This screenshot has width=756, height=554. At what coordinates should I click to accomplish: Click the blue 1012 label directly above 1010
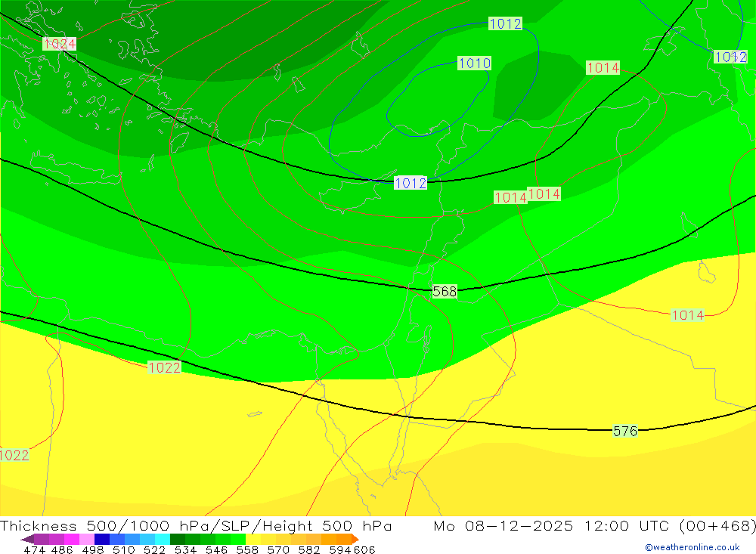505,23
